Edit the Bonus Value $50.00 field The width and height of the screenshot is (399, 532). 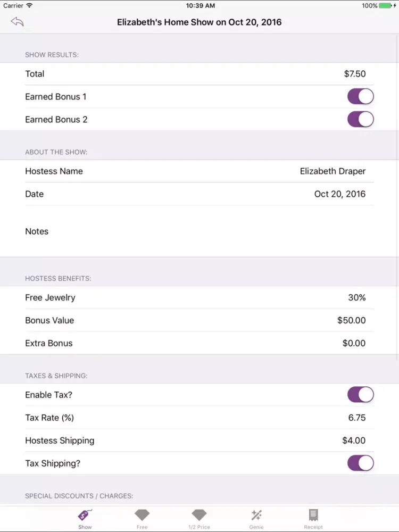[351, 320]
